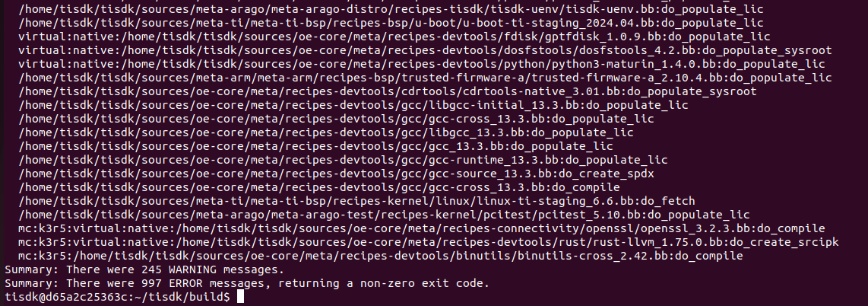This screenshot has width=868, height=306.
Task: Click the cdrtools-native_3.01.bb do_populate_sysroot line
Action: click(388, 91)
